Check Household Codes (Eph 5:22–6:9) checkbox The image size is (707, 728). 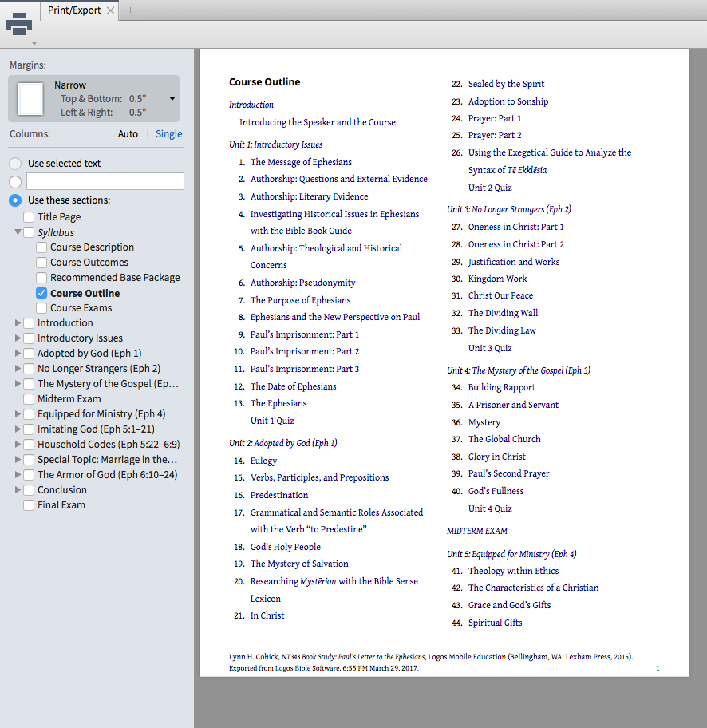click(29, 445)
